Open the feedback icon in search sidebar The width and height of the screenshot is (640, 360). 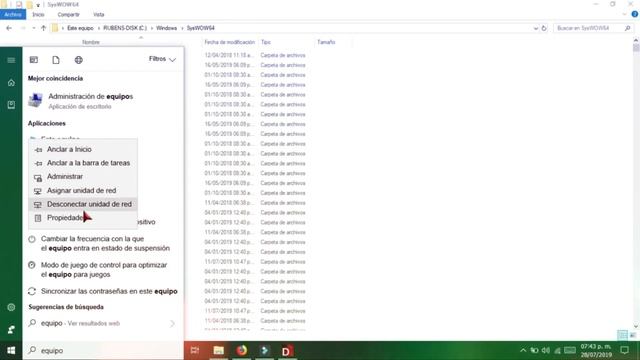tap(11, 329)
